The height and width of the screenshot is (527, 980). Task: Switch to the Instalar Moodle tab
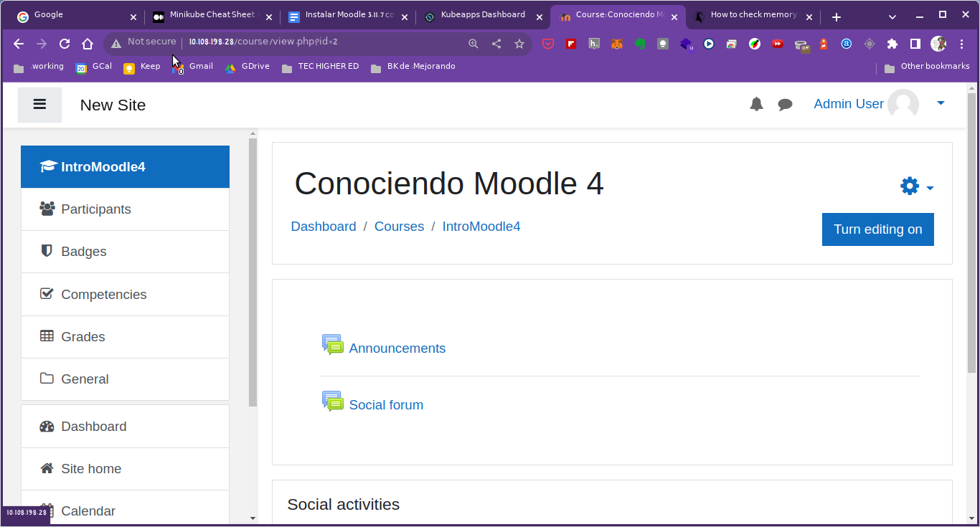[347, 16]
